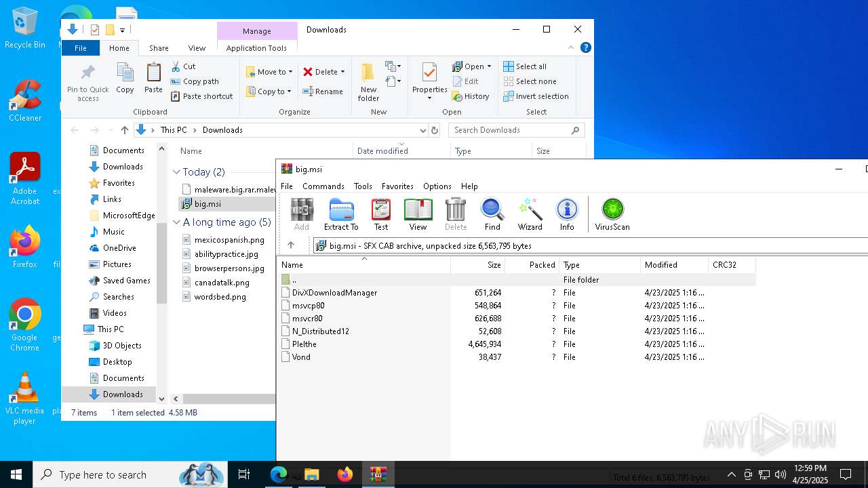This screenshot has width=868, height=488.
Task: Collapse the A long time ago group
Action: (x=176, y=222)
